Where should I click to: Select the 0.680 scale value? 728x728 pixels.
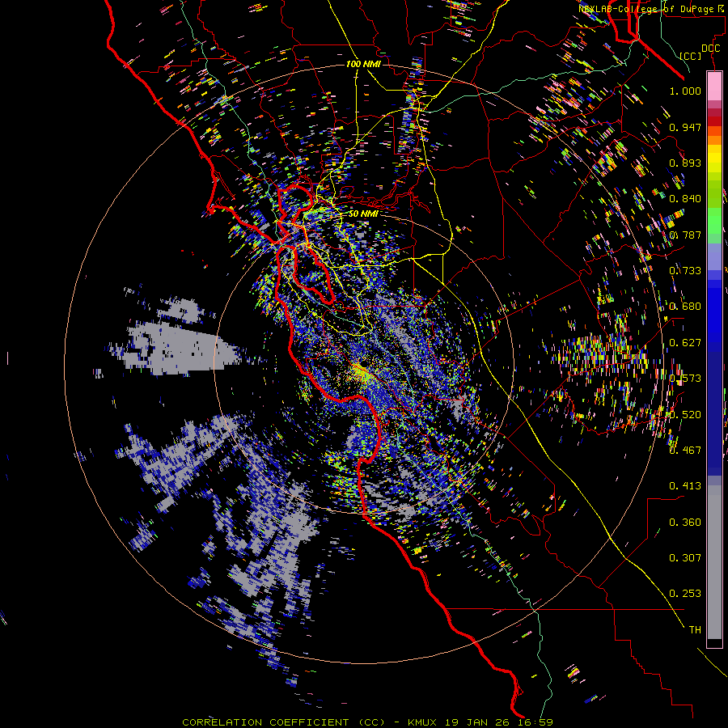point(685,307)
